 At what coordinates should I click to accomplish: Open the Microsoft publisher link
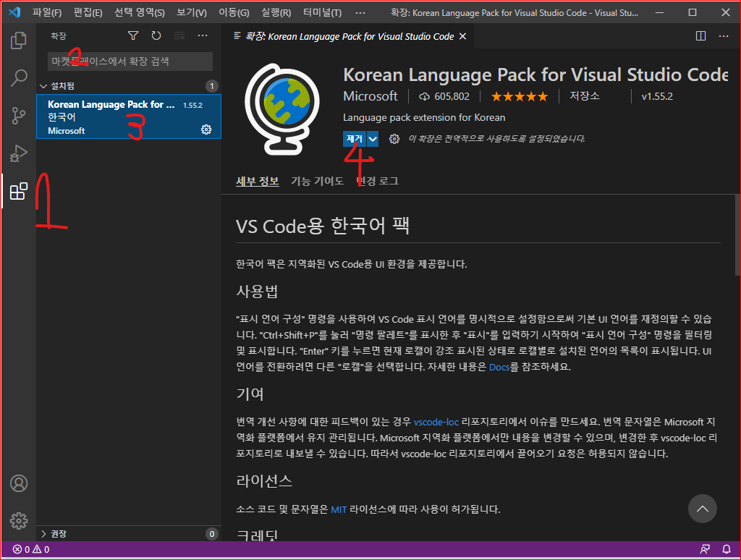[x=370, y=96]
